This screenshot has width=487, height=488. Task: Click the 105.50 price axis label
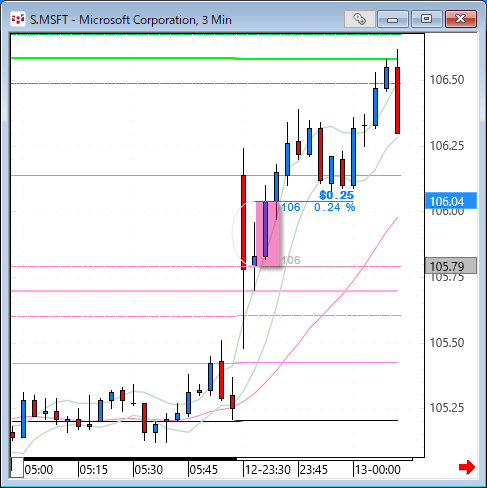(x=447, y=343)
